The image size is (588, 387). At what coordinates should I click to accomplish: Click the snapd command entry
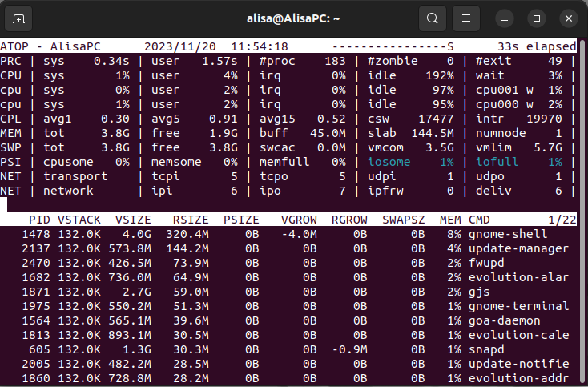[486, 349]
